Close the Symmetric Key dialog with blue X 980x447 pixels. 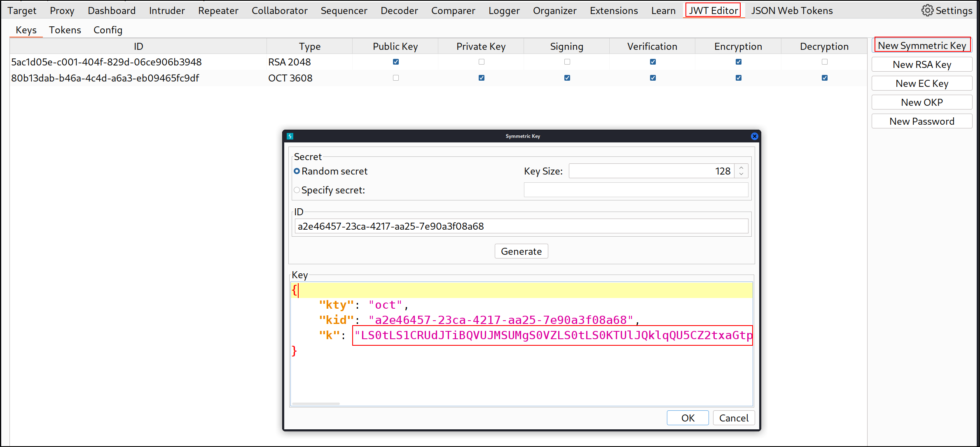(x=754, y=136)
